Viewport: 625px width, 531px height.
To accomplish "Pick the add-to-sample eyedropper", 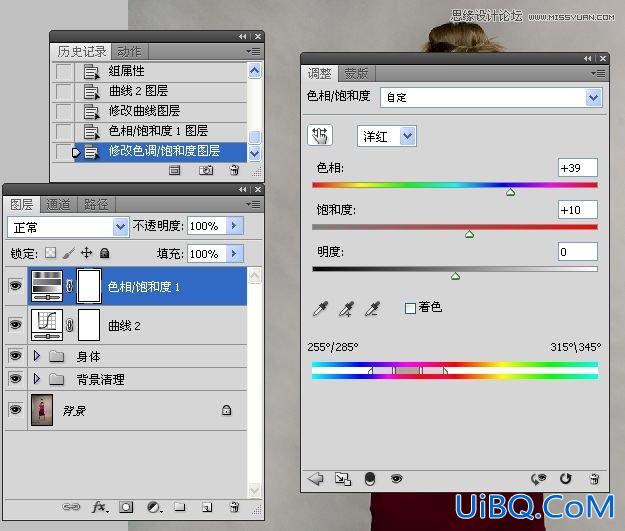I will (346, 309).
